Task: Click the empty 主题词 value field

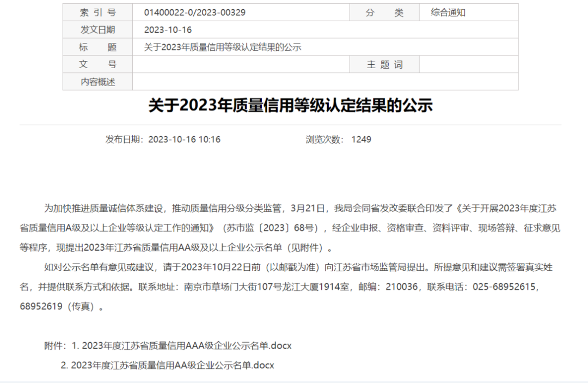Action: [x=468, y=64]
